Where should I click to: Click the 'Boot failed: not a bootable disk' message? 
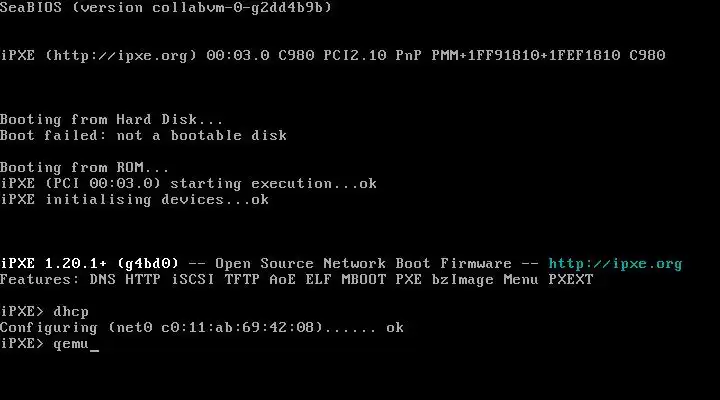point(143,135)
